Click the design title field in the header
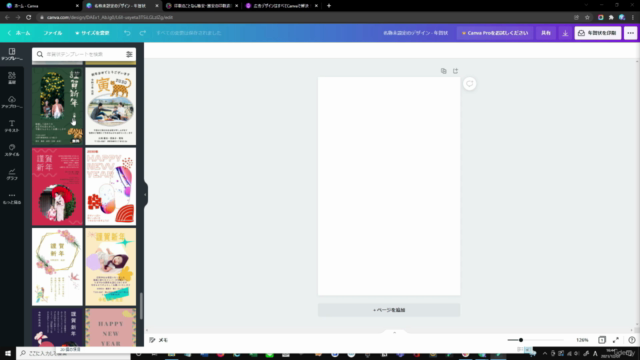Viewport: 640px width, 360px height. click(416, 33)
